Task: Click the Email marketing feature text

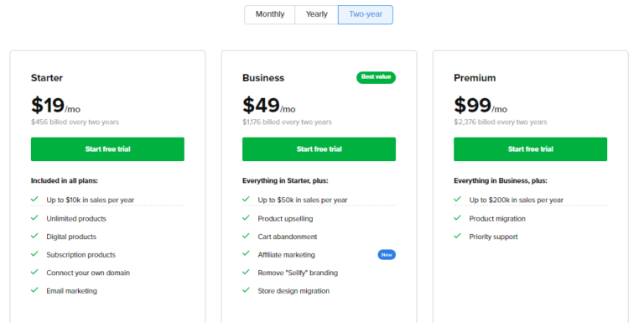Action: (72, 291)
